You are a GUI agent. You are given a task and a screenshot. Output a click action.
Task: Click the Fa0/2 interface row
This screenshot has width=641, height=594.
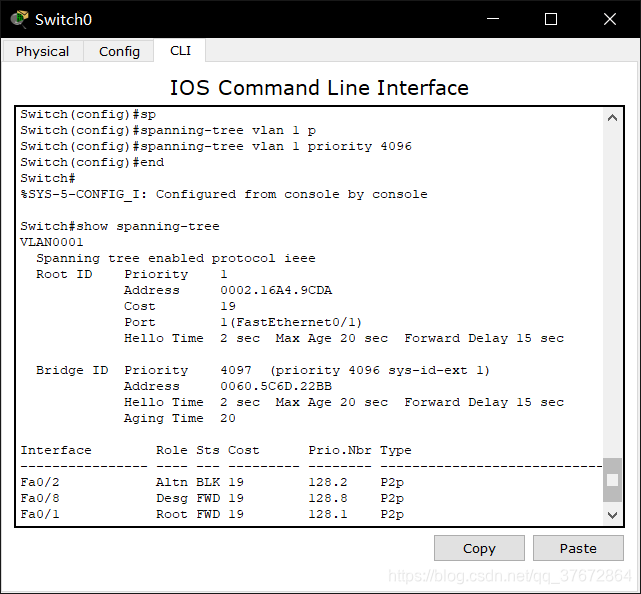[x=212, y=482]
